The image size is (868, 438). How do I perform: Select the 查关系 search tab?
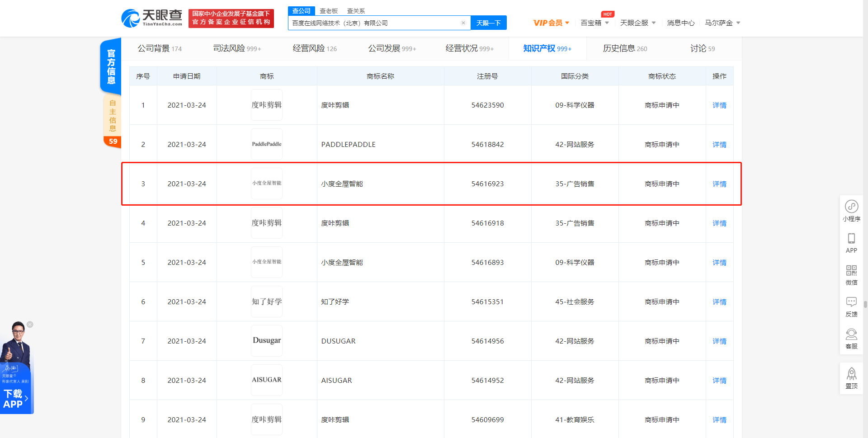(356, 11)
